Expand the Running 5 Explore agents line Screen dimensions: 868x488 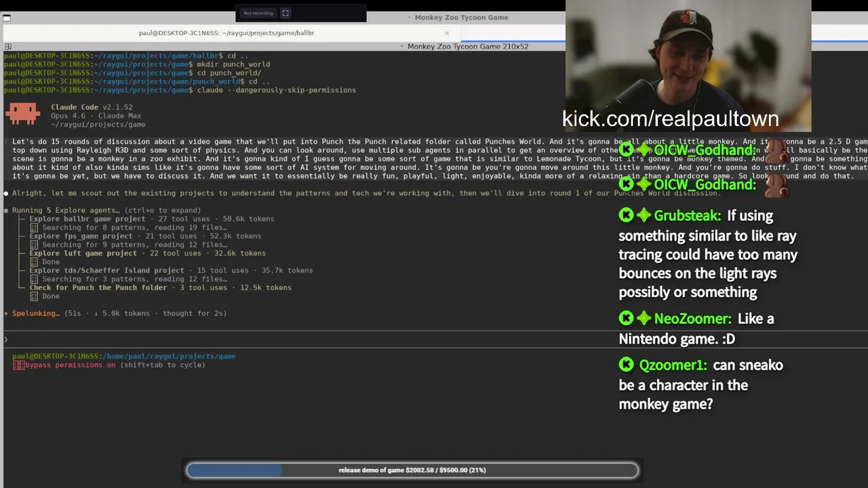click(x=106, y=210)
